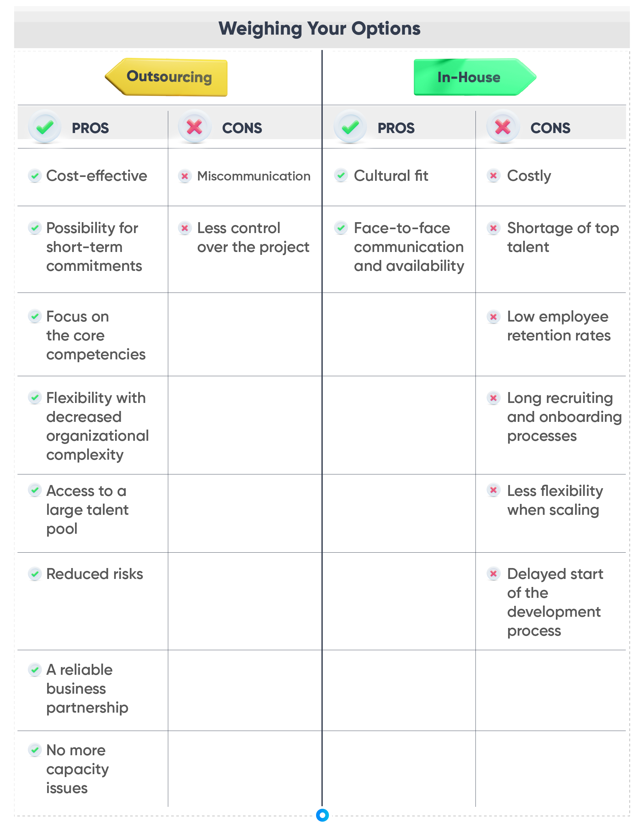Click the check mark beside Access to a large talent pool
644x828 pixels.
click(35, 490)
